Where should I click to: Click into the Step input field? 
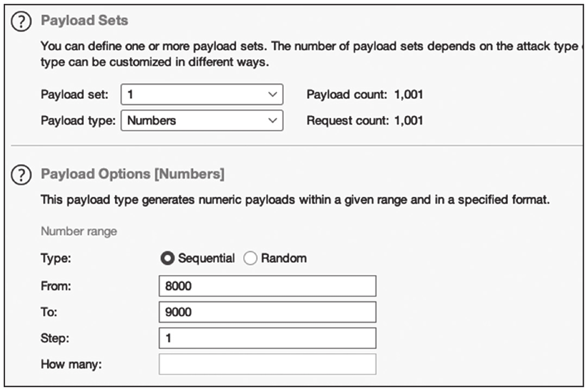[267, 338]
